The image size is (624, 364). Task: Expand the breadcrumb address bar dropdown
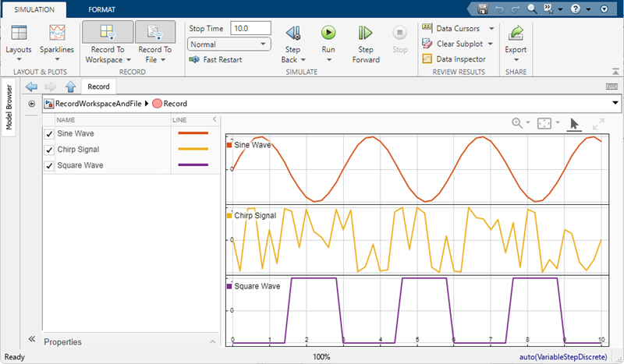tap(615, 103)
